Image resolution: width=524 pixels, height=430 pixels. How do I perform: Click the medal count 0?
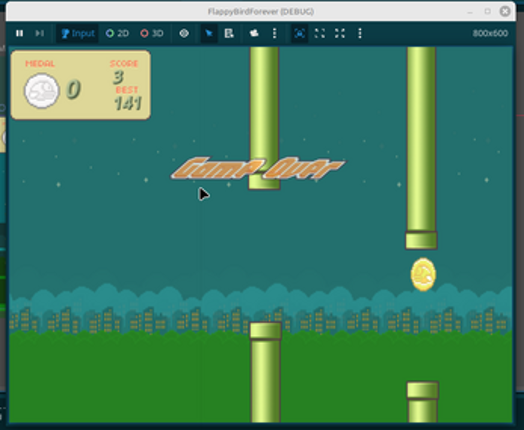click(x=74, y=90)
